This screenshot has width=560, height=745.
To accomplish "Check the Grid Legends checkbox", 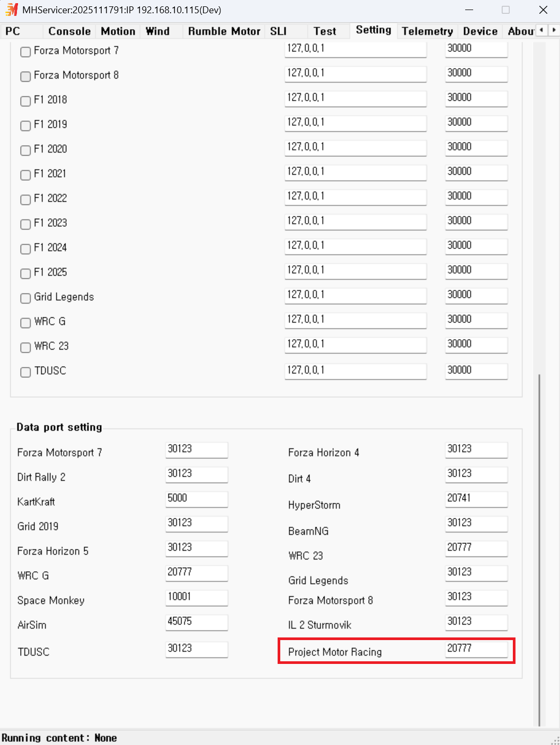I will pyautogui.click(x=25, y=298).
